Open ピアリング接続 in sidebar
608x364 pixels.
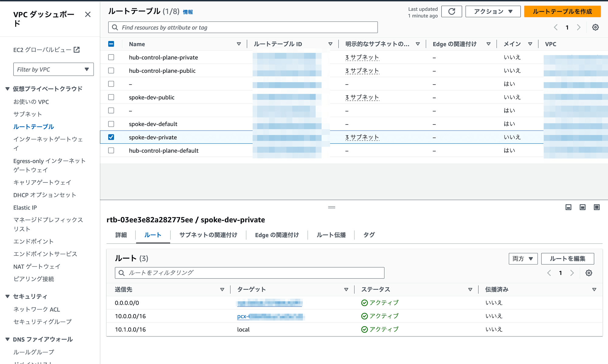(34, 279)
